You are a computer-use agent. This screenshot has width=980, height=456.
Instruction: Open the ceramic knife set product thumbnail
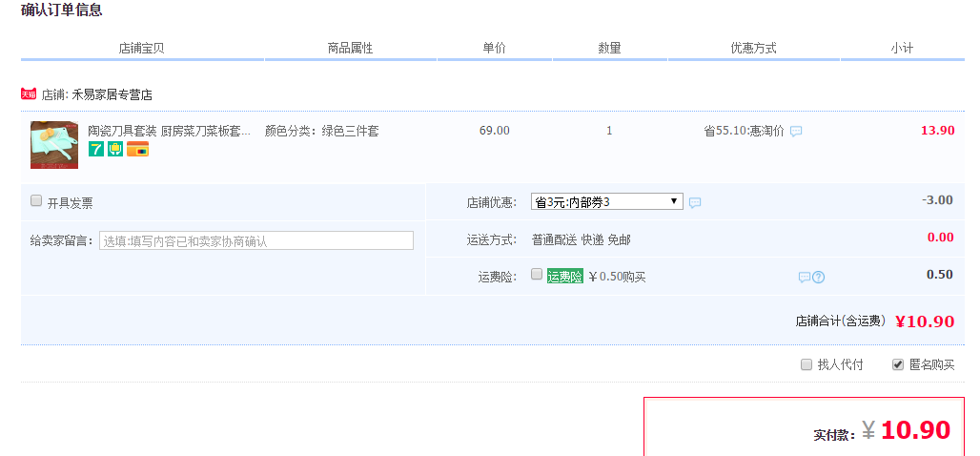(x=54, y=144)
